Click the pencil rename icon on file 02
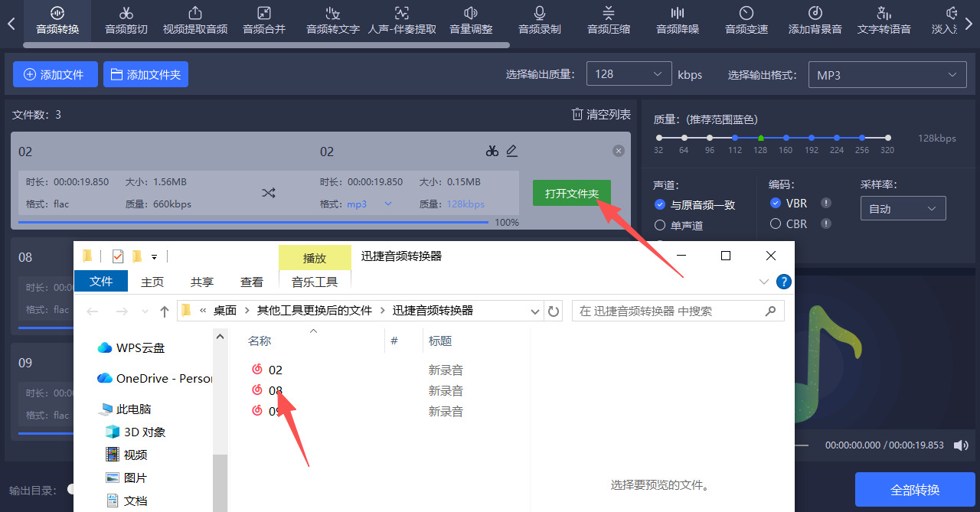This screenshot has width=980, height=512. (512, 151)
